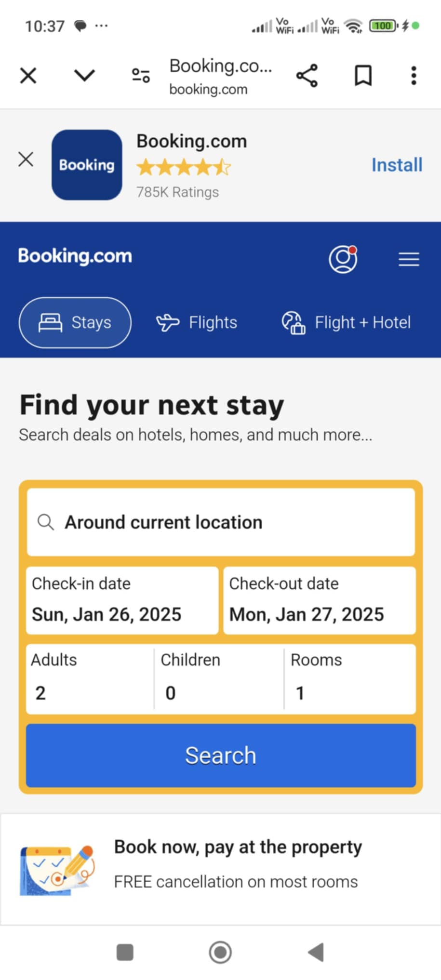
Task: Change the number of Adults
Action: pyautogui.click(x=90, y=679)
